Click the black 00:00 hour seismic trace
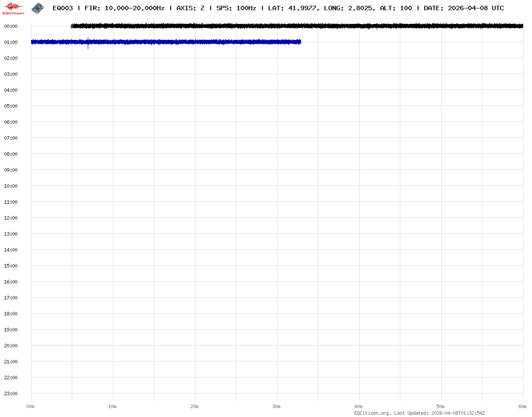532x417 pixels. pos(297,26)
